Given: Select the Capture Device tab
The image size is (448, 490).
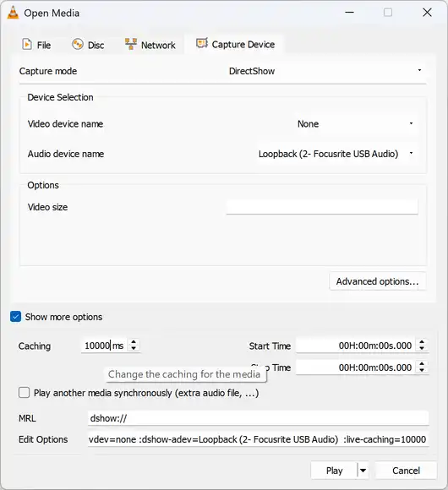Looking at the screenshot, I should tap(235, 45).
